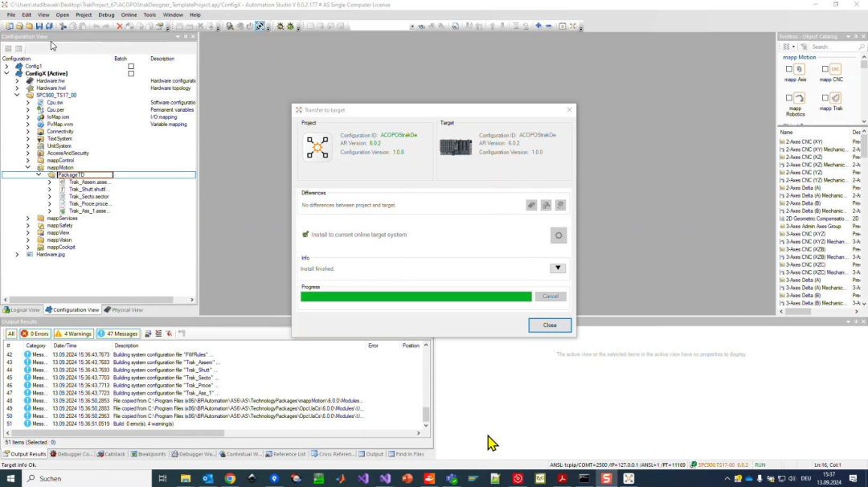Click red delete X toolbar icon
This screenshot has height=487, width=868.
(120, 27)
